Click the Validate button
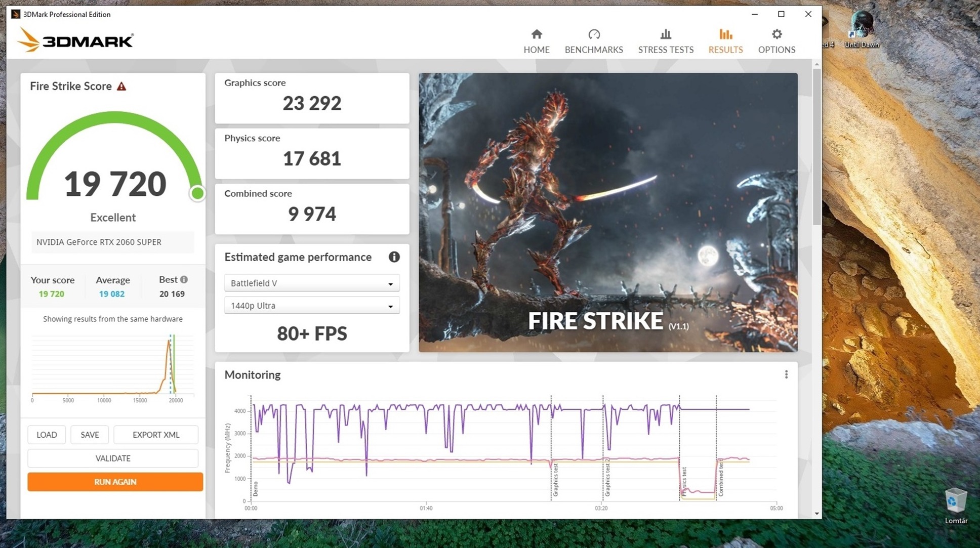 [113, 458]
